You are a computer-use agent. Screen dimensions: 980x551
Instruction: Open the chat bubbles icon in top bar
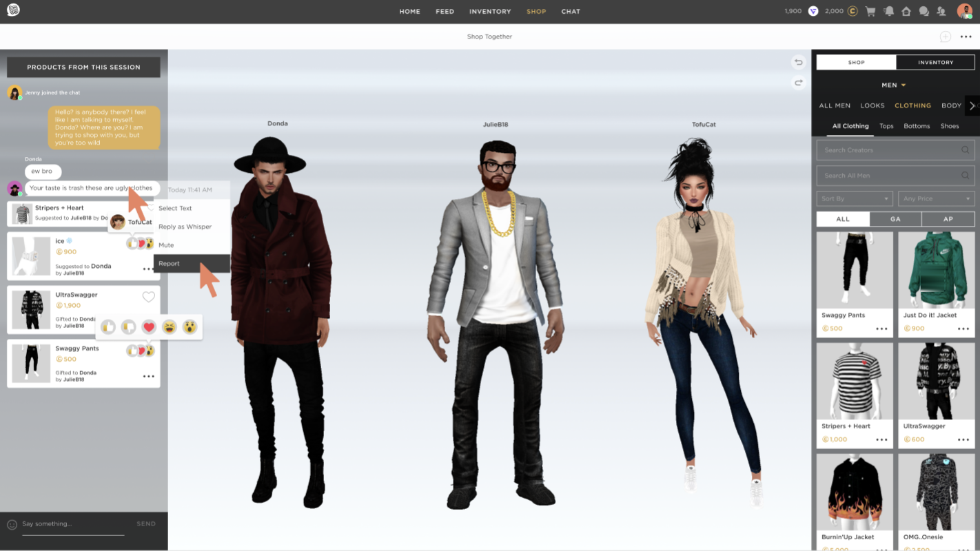924,11
